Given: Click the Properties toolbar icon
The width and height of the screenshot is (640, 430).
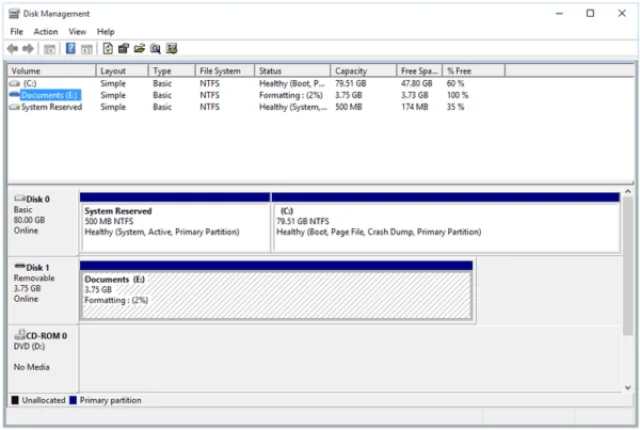Looking at the screenshot, I should [x=123, y=49].
